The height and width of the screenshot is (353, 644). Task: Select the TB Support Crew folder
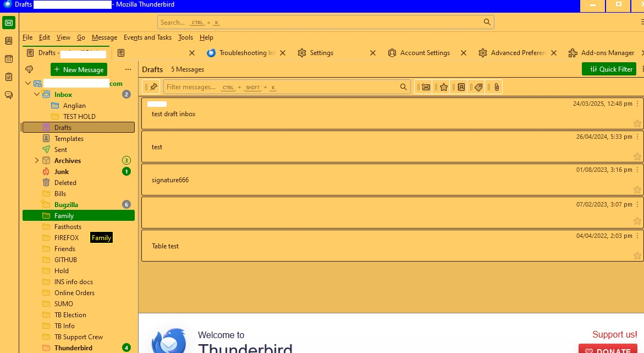(78, 336)
